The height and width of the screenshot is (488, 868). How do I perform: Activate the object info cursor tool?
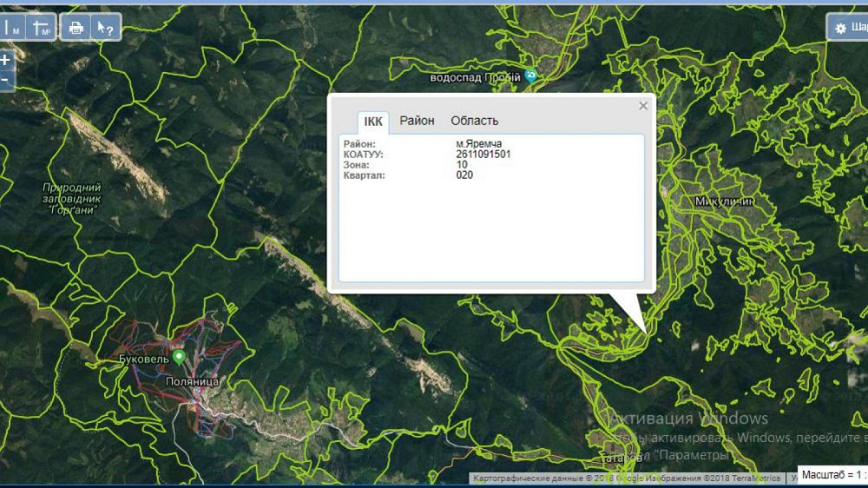tap(104, 28)
